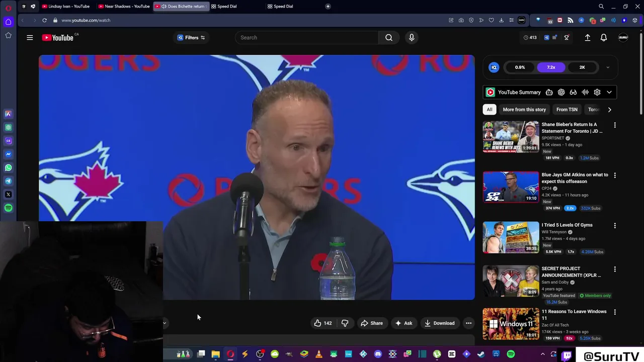Image resolution: width=644 pixels, height=362 pixels.
Task: Switch to Lindsay Ivan - YouTube tab
Action: 66,7
